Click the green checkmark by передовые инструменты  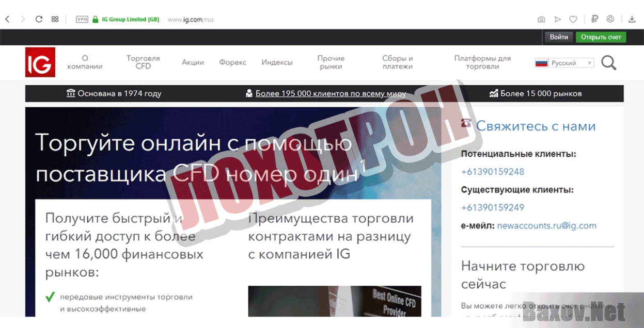[50, 297]
